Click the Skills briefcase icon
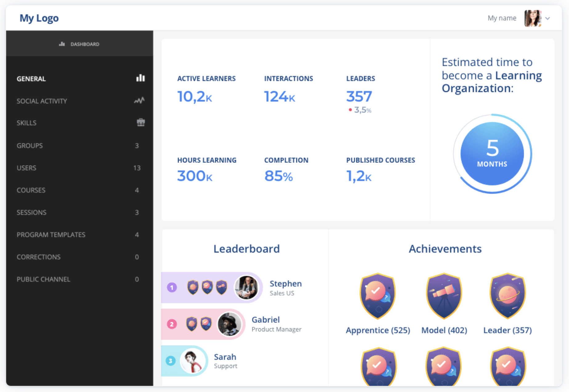Viewport: 569px width, 392px height. 141,122
